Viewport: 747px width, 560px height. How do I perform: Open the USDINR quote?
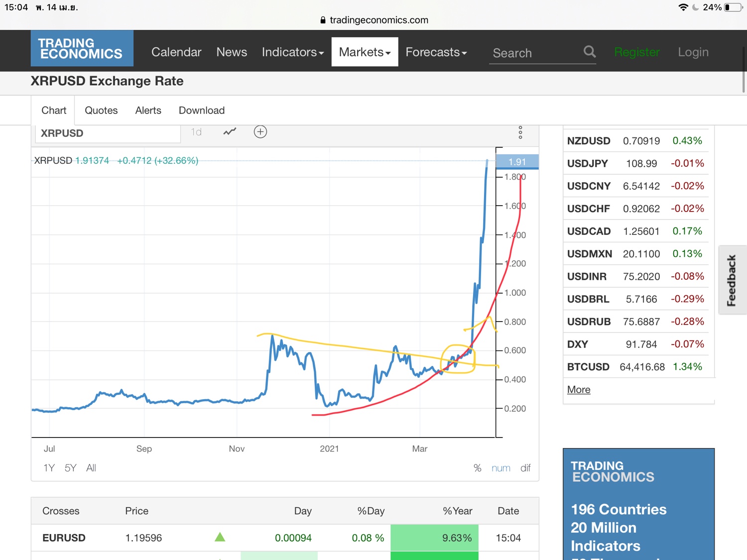pyautogui.click(x=587, y=277)
